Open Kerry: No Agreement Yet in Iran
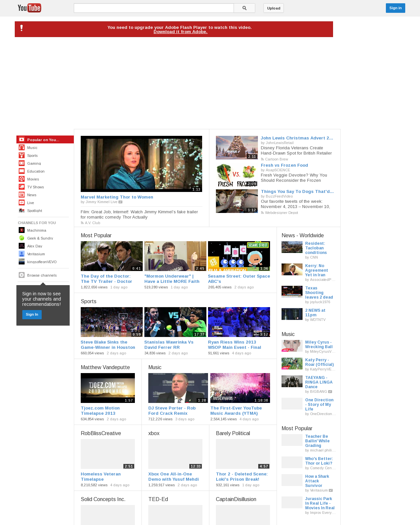The height and width of the screenshot is (525, 420). click(317, 270)
